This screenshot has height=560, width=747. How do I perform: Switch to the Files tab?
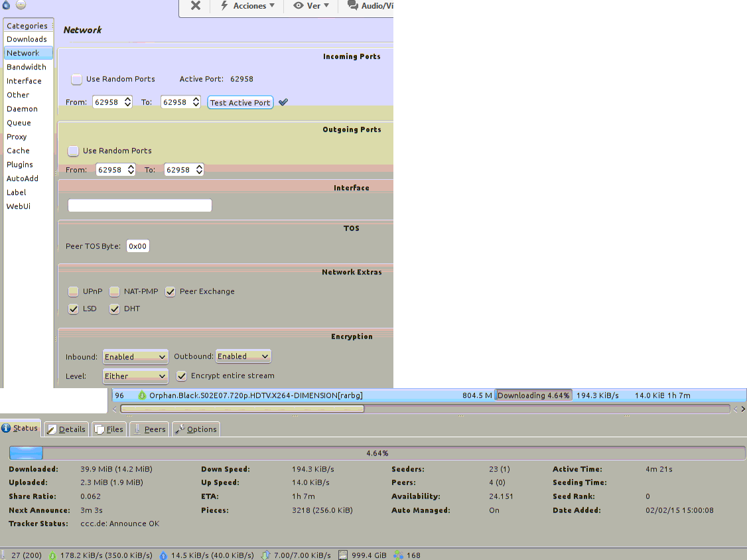[109, 429]
